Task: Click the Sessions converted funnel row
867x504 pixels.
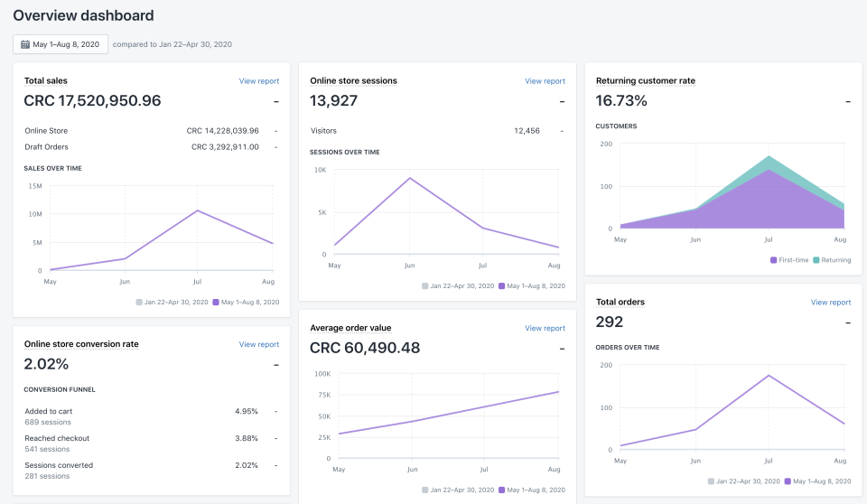Action: click(x=151, y=471)
